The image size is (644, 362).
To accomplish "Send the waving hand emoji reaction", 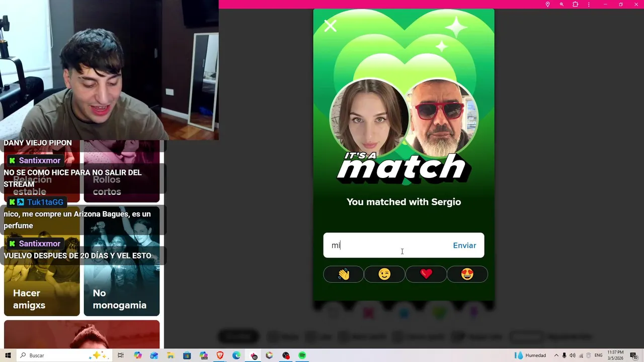I will point(344,274).
